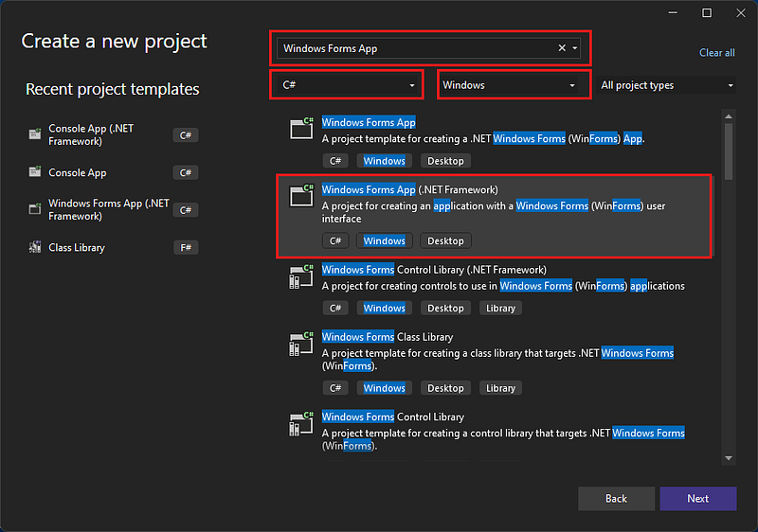Click the Next button

pos(698,498)
